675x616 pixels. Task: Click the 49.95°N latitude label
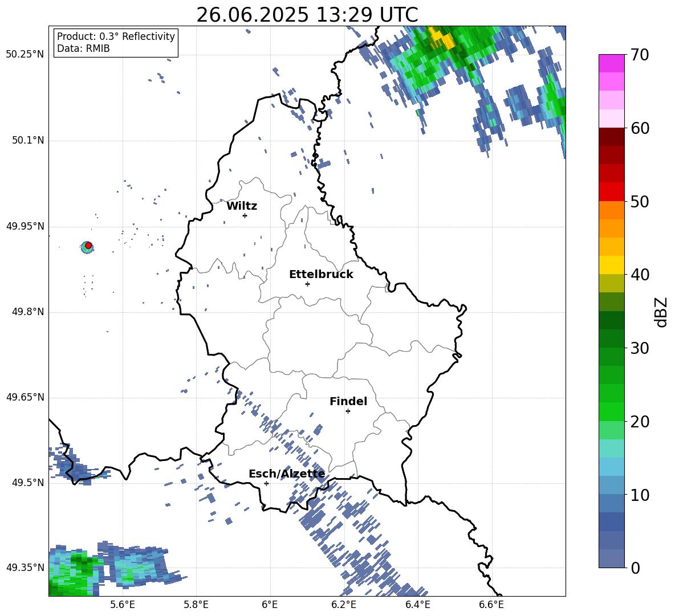25,226
